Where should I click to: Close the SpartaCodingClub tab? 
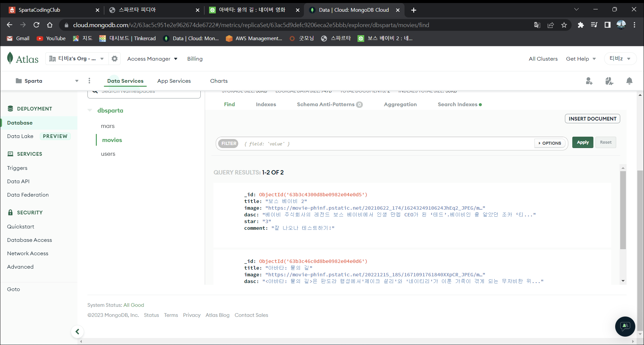tap(98, 10)
